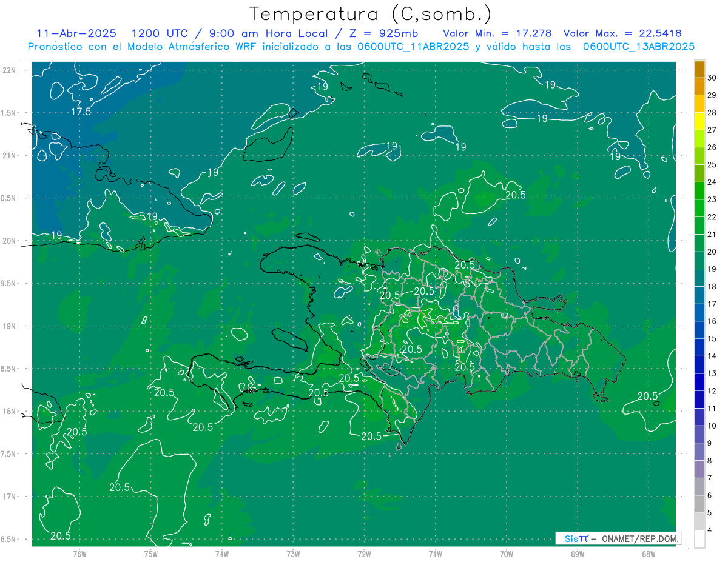Click the "22N" latitude label
This screenshot has height=562, width=728.
(x=10, y=70)
